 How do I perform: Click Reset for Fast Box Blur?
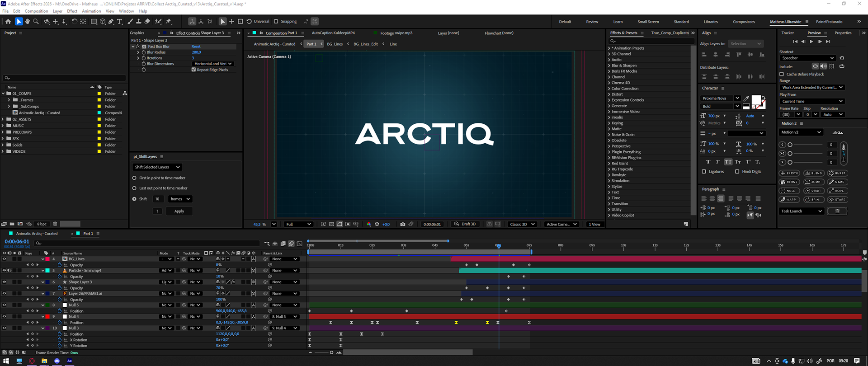click(196, 47)
